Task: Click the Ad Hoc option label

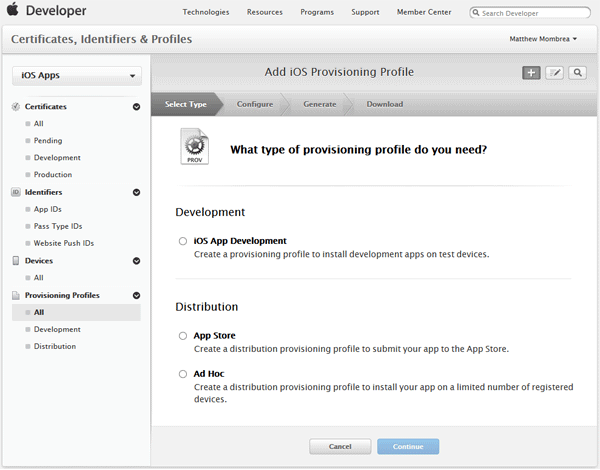Action: click(209, 374)
